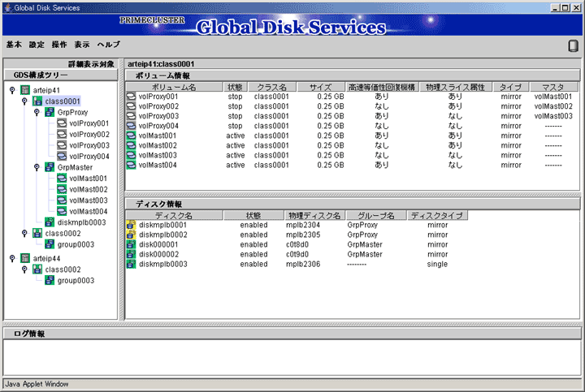
Task: Click the volMast003 volume icon in tree
Action: (62, 200)
